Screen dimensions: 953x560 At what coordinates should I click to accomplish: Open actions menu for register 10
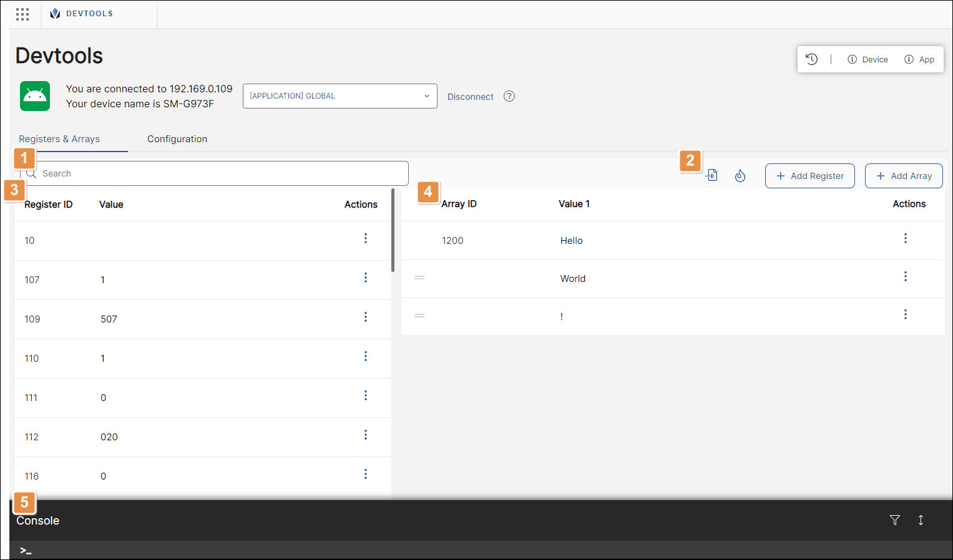click(x=366, y=239)
